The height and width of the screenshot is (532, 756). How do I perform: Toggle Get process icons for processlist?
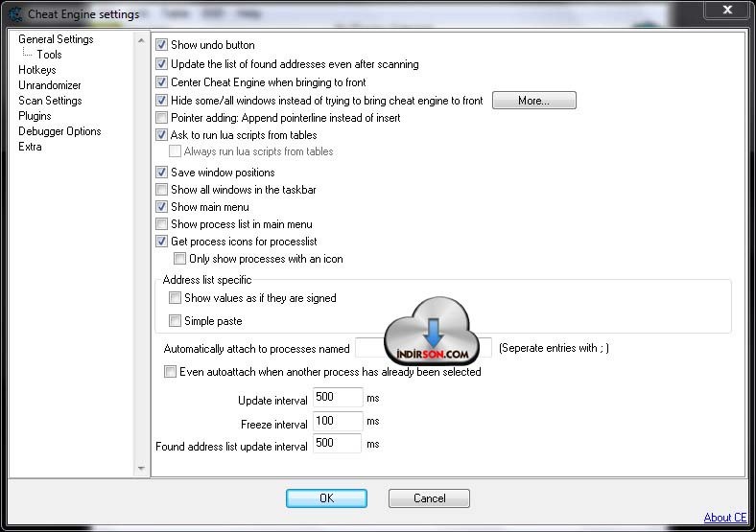click(x=161, y=241)
